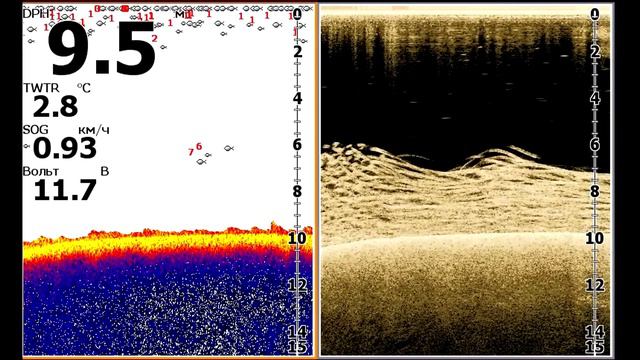The height and width of the screenshot is (360, 640).
Task: Select the 11.7 voltage value
Action: (x=65, y=190)
